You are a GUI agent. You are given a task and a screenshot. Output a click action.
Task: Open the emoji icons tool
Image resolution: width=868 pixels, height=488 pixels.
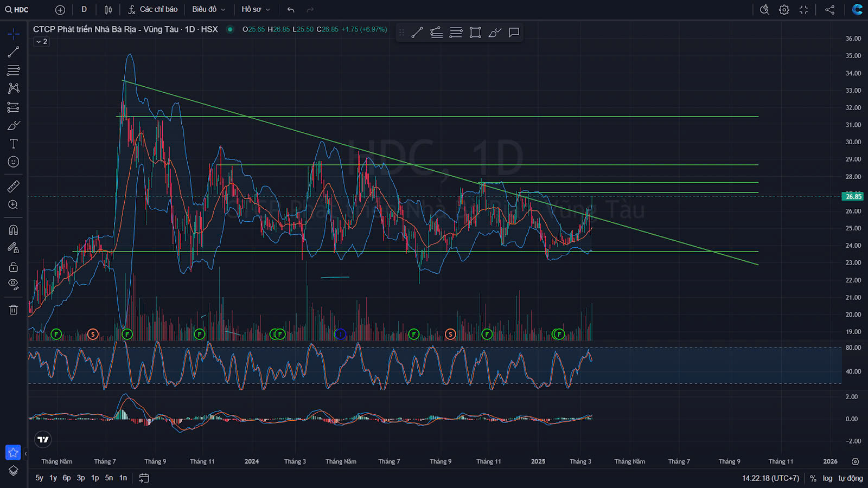pos(14,162)
